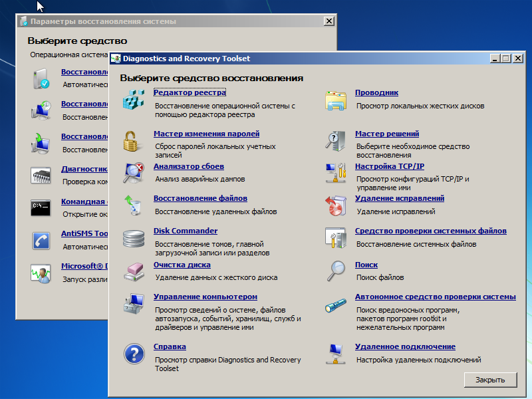Click the text 'Просмотр локальных жестких дисков'
532x399 pixels.
pyautogui.click(x=420, y=106)
